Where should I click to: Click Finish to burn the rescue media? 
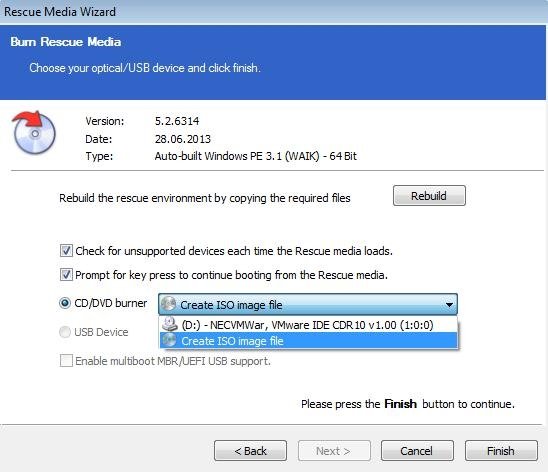(501, 451)
